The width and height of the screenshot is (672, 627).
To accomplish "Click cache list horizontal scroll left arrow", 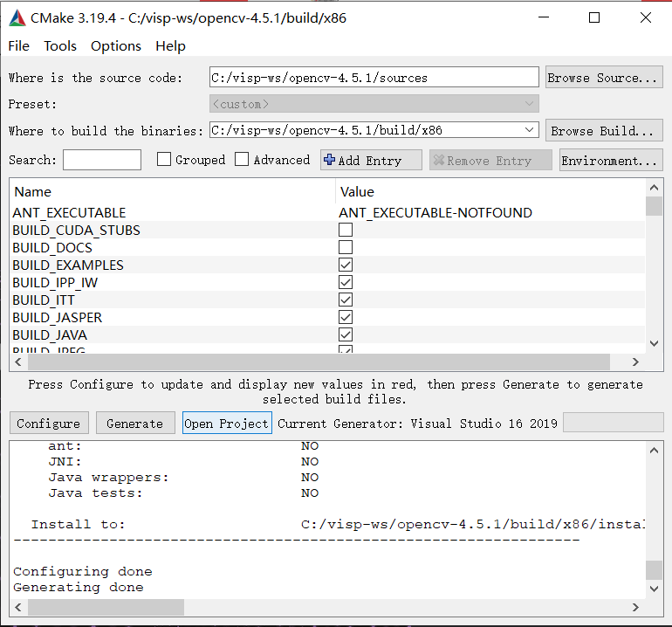I will [x=18, y=362].
